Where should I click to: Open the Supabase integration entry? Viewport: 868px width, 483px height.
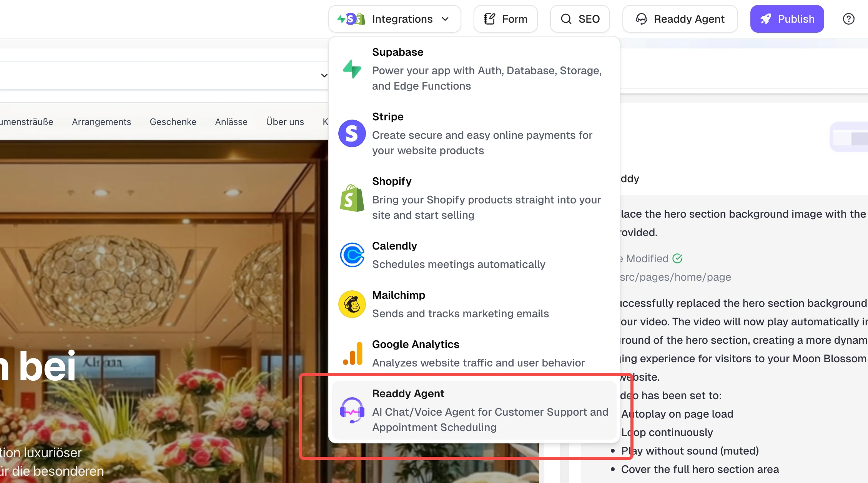473,69
